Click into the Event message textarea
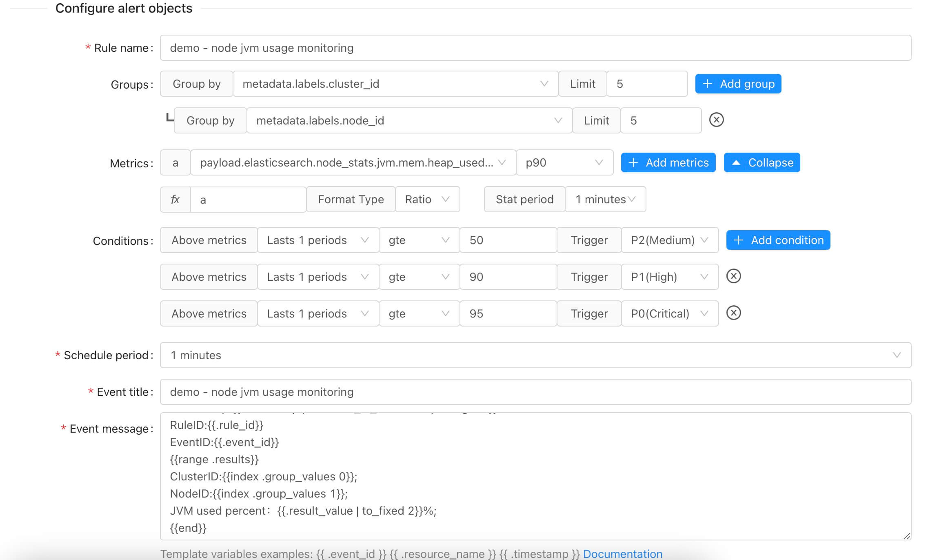 coord(535,476)
